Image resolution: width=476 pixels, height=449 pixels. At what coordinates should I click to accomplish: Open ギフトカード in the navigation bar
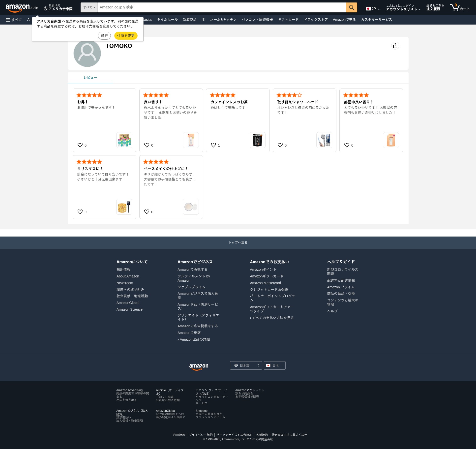click(288, 20)
